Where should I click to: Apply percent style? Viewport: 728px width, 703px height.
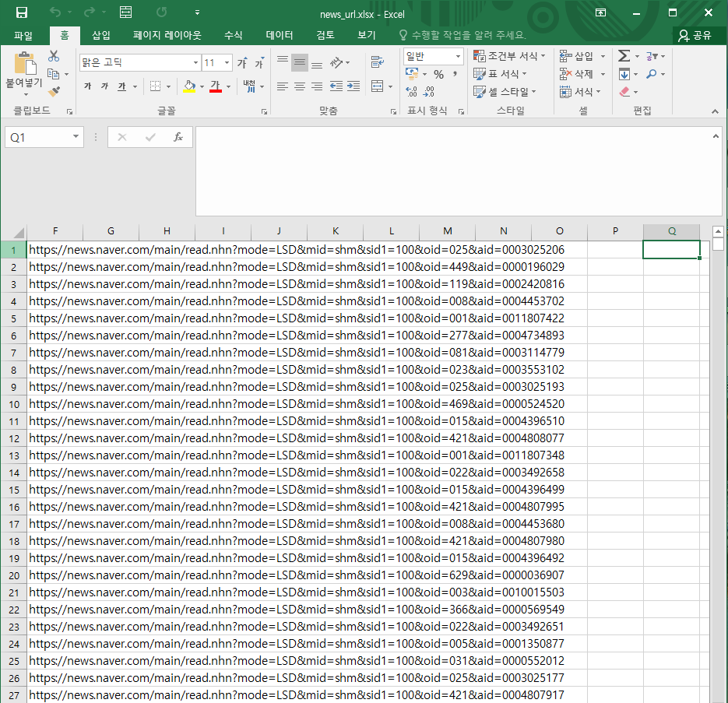(x=439, y=74)
